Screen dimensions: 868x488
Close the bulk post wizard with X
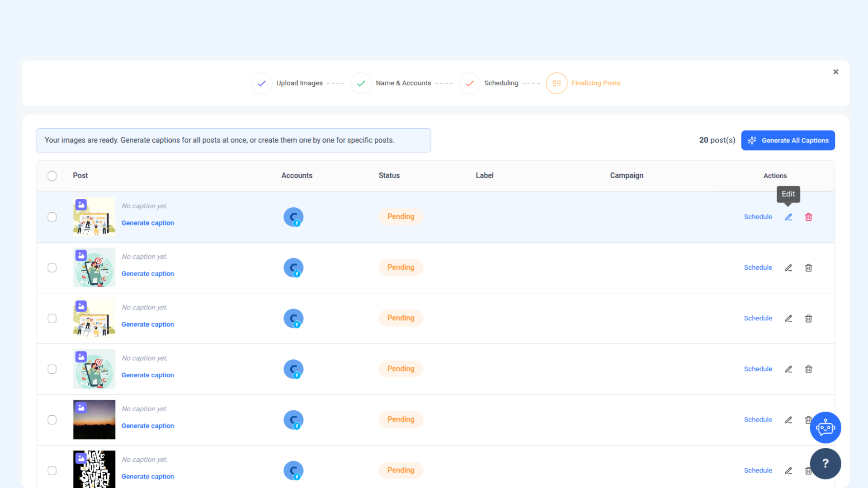coord(835,72)
